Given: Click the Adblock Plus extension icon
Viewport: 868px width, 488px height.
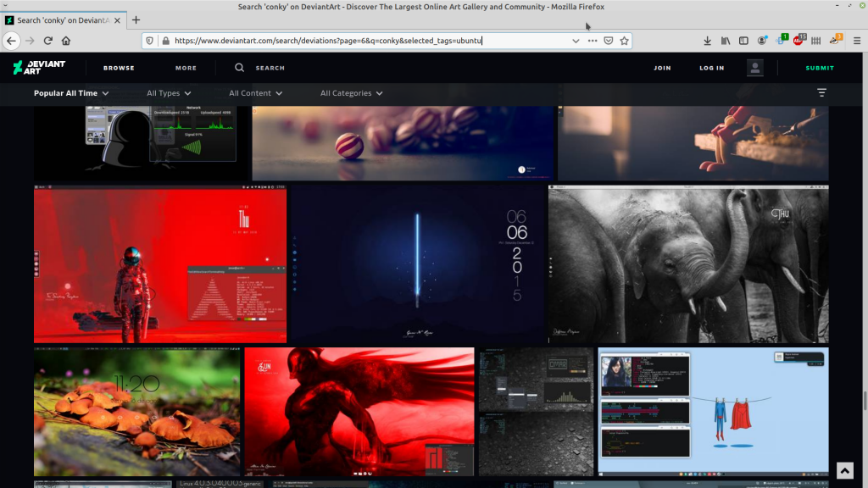Looking at the screenshot, I should (798, 41).
